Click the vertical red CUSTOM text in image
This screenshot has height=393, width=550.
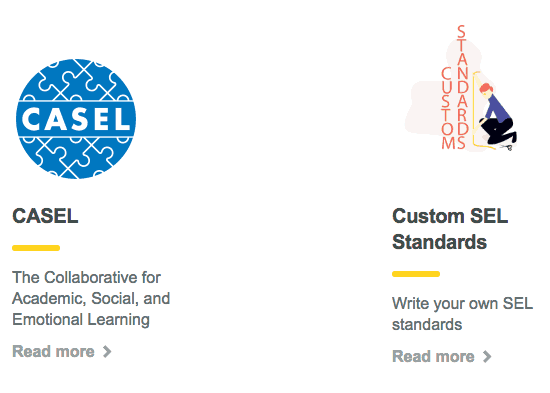447,108
